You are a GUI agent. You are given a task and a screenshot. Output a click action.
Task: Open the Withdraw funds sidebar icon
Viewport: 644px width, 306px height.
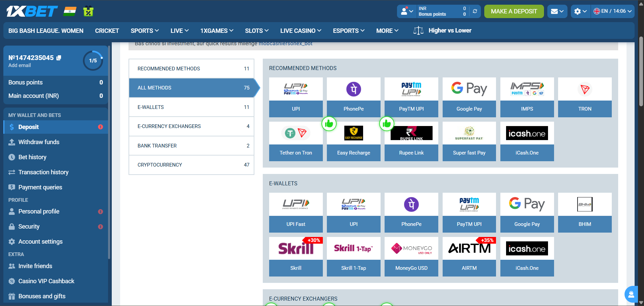(x=12, y=142)
